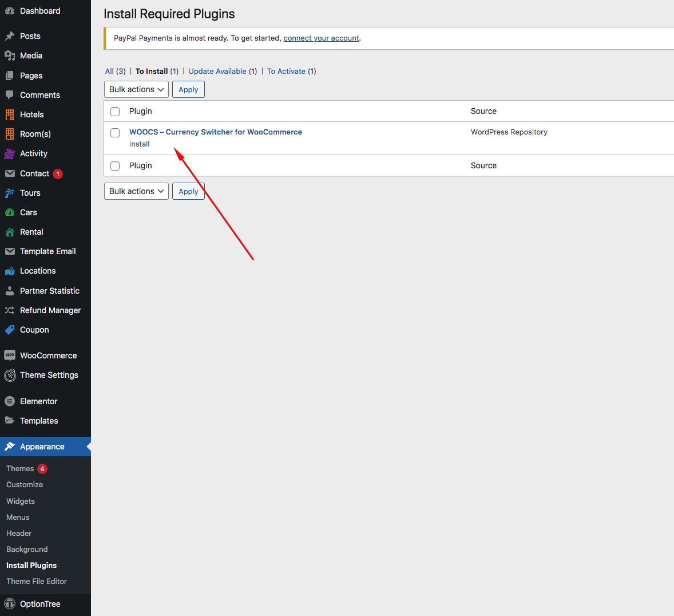Click the Source column header

(x=483, y=112)
